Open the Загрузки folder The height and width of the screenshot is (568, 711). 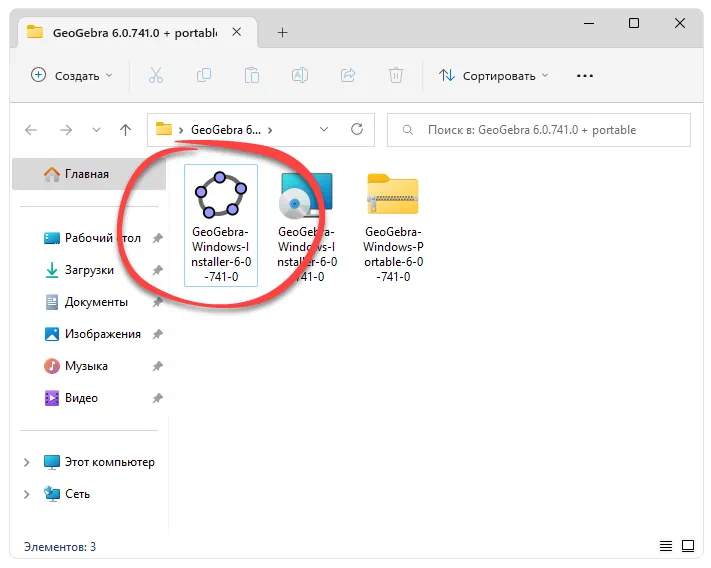point(79,270)
